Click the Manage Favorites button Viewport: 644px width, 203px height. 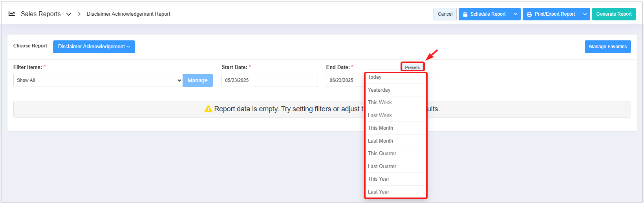[607, 47]
